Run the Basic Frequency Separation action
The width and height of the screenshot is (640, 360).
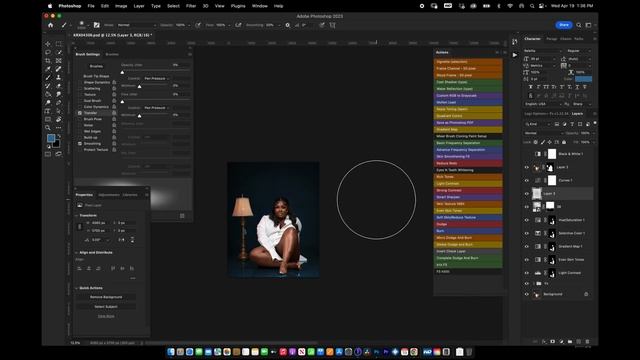[468, 143]
